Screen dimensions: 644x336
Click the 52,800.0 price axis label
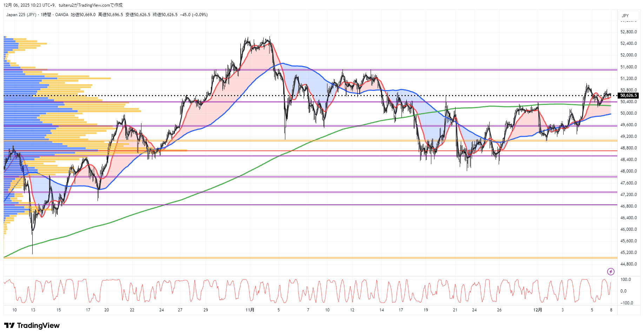point(628,32)
